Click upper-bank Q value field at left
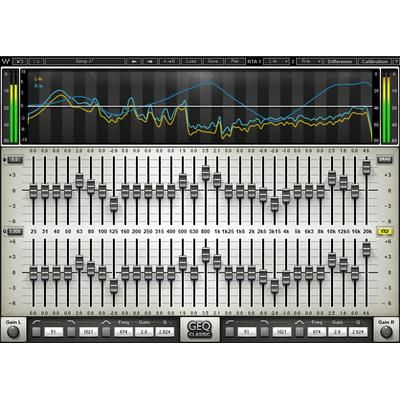 [15, 160]
